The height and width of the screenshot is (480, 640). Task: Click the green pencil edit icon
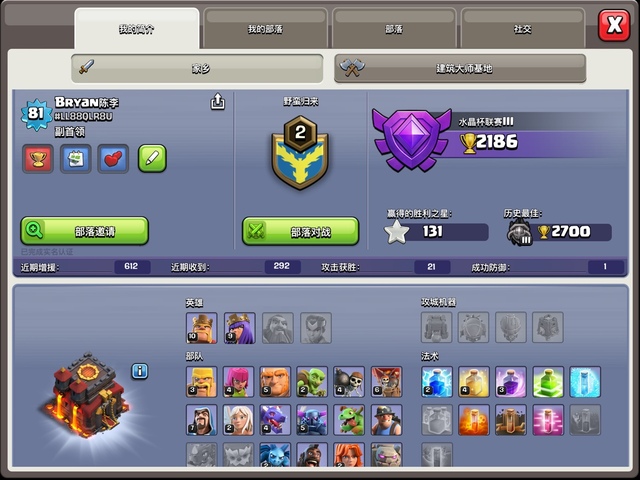(152, 158)
